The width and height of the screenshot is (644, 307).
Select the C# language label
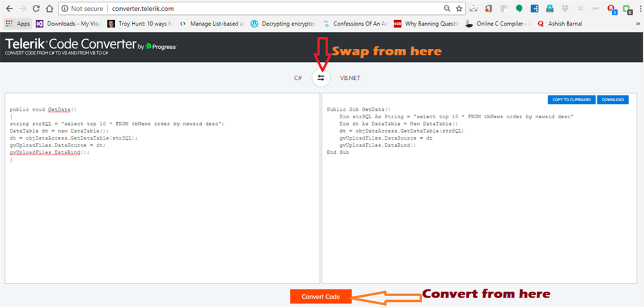coord(298,78)
